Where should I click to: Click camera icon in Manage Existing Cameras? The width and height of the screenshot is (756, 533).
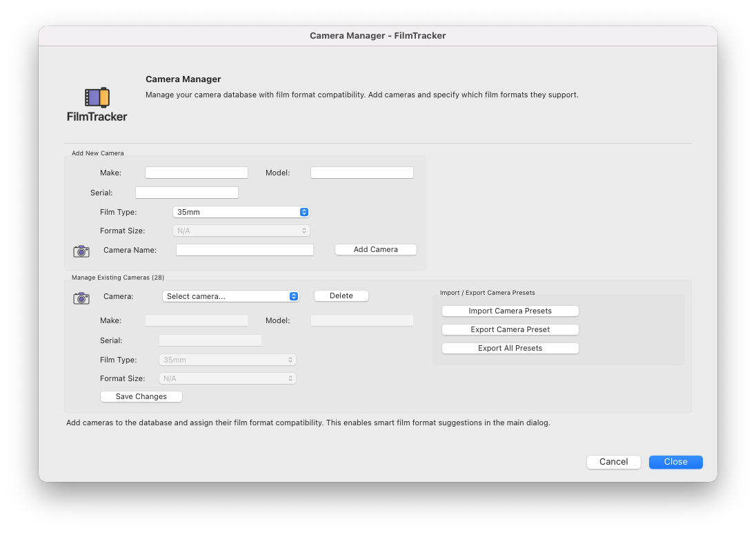coord(81,298)
